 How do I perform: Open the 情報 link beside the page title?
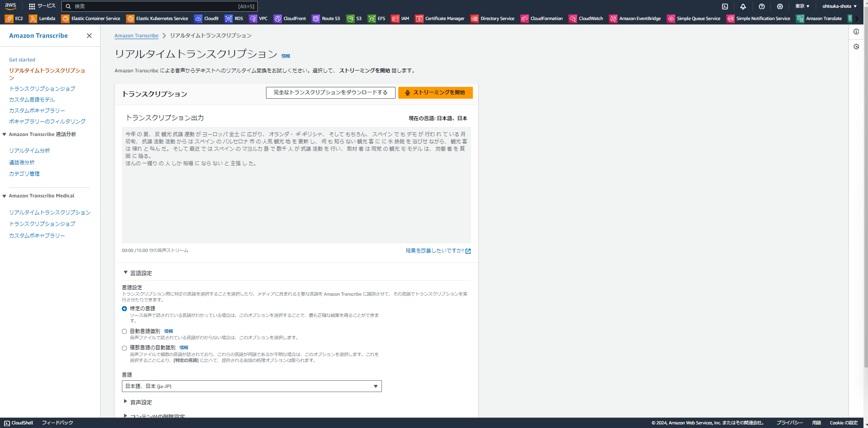pos(286,56)
